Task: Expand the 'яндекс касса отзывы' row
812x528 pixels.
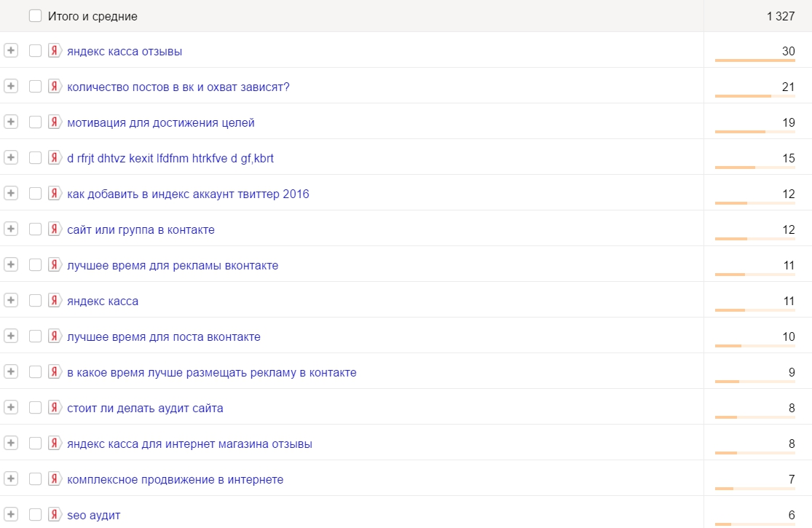Action: coord(10,51)
